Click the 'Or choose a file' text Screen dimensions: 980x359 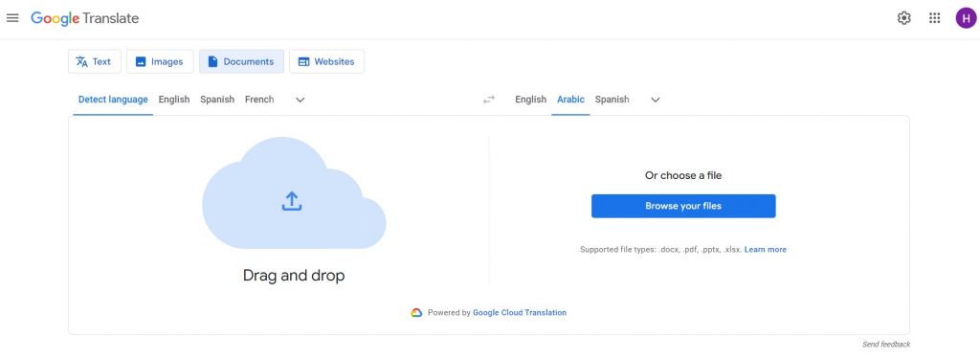pos(683,176)
